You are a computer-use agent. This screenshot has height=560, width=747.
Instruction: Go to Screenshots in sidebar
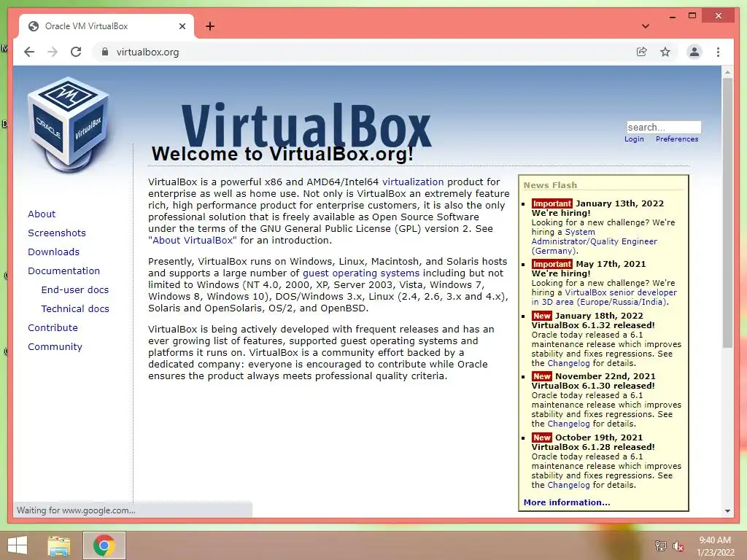point(57,233)
